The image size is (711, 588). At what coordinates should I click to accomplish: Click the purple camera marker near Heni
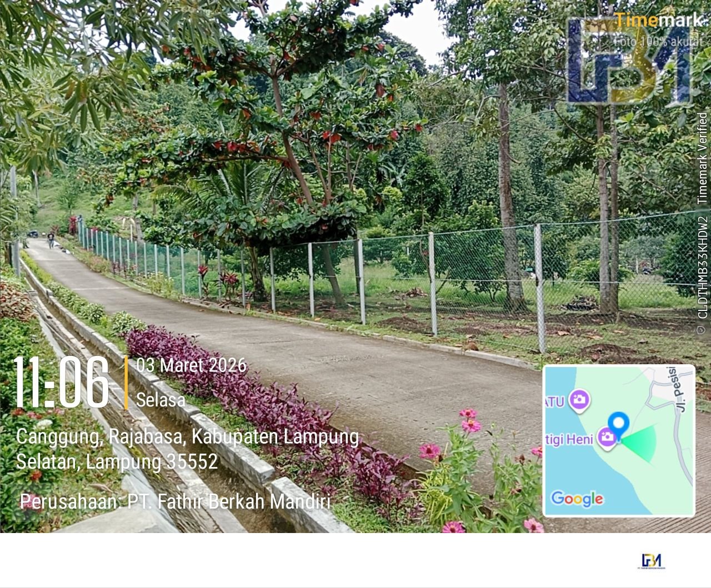click(x=607, y=438)
